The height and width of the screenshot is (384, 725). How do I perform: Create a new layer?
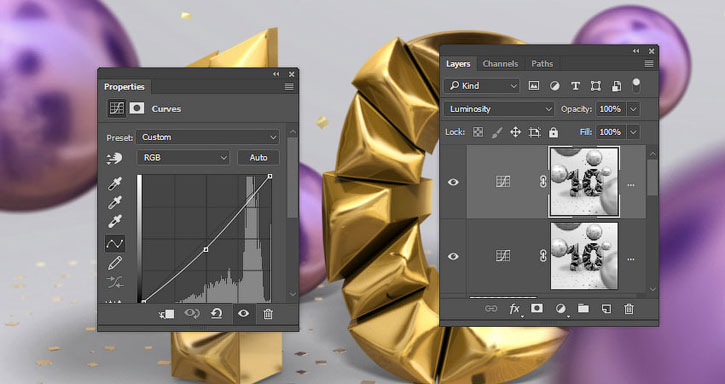point(606,309)
